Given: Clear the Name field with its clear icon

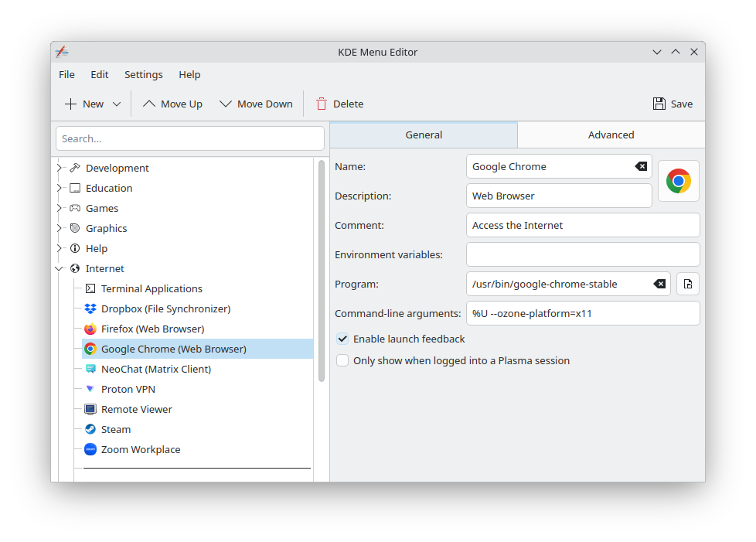Looking at the screenshot, I should pos(641,166).
